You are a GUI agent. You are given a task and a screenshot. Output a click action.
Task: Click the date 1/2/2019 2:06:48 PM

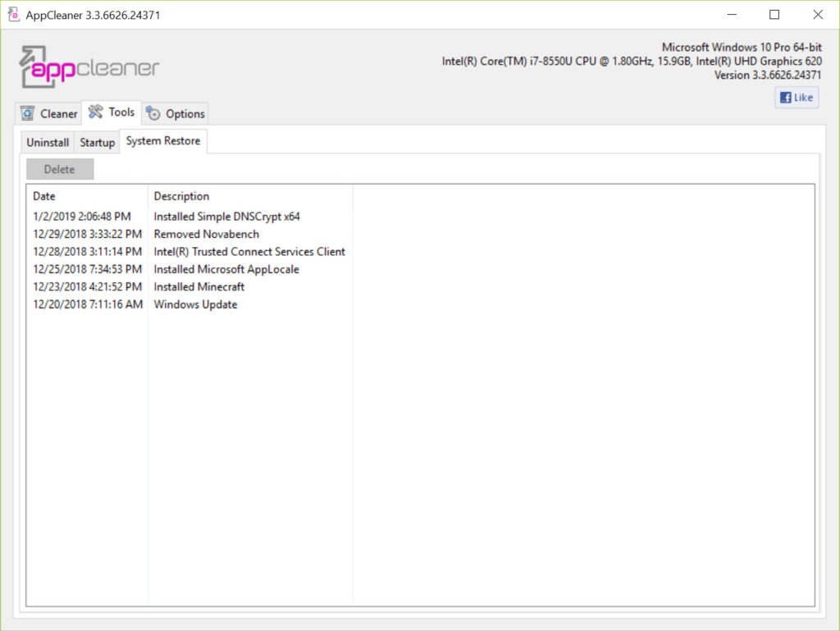click(82, 217)
